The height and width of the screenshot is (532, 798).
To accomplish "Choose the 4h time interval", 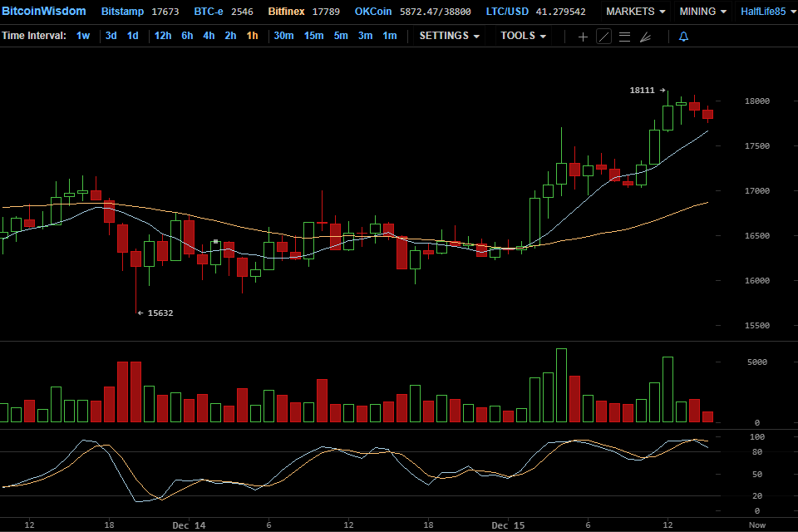I will click(x=209, y=36).
